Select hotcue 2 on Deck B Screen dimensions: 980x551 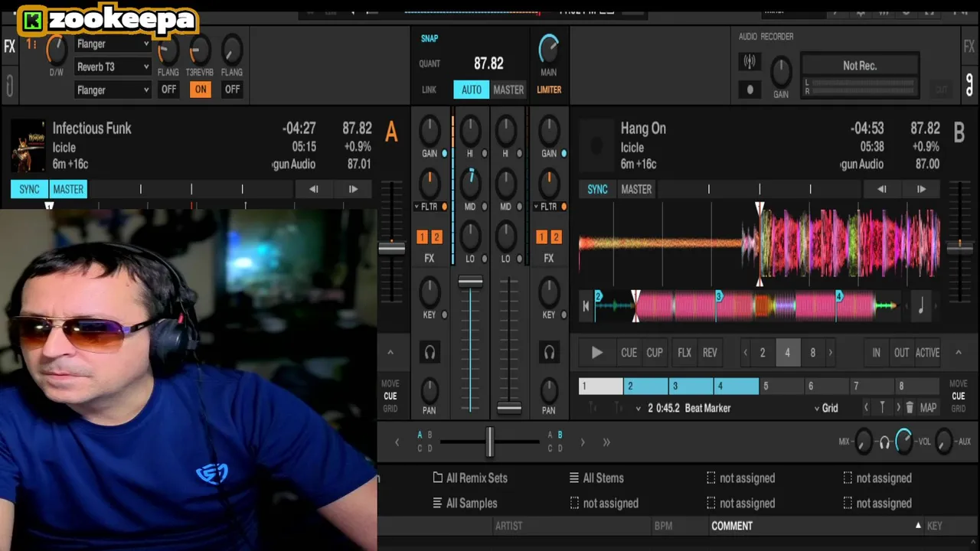(645, 386)
